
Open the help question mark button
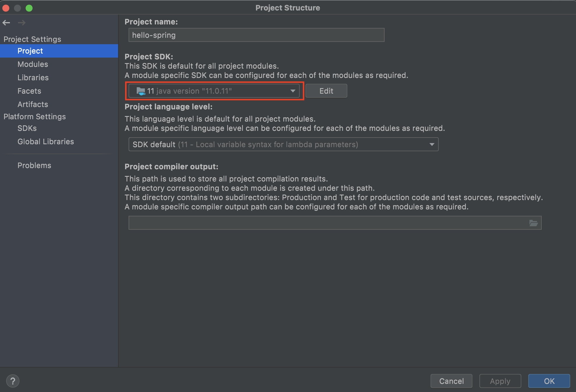tap(13, 381)
